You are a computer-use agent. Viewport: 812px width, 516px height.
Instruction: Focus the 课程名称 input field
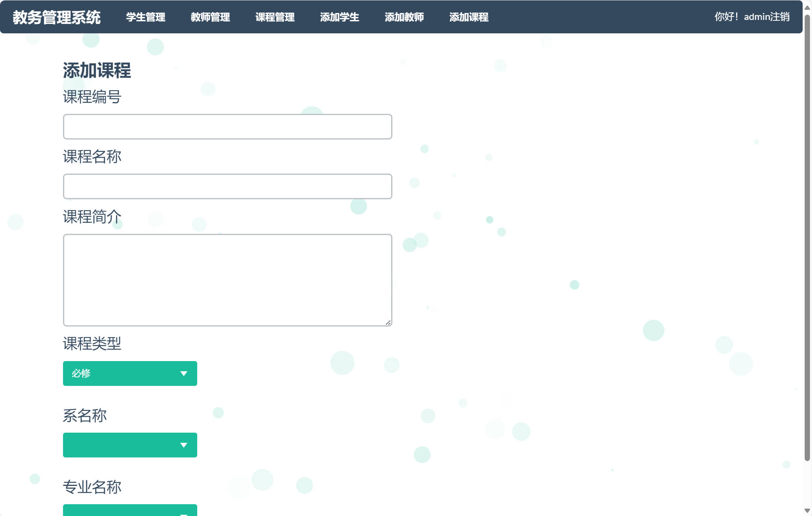click(227, 187)
